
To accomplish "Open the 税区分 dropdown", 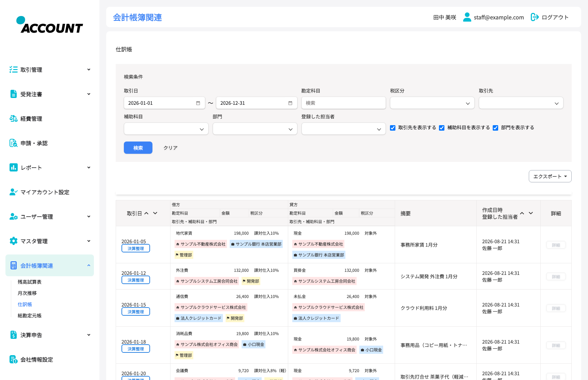I will [x=432, y=103].
